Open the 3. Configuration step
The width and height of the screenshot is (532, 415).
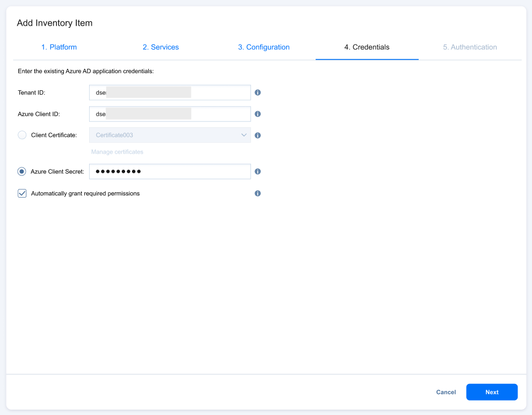(264, 47)
